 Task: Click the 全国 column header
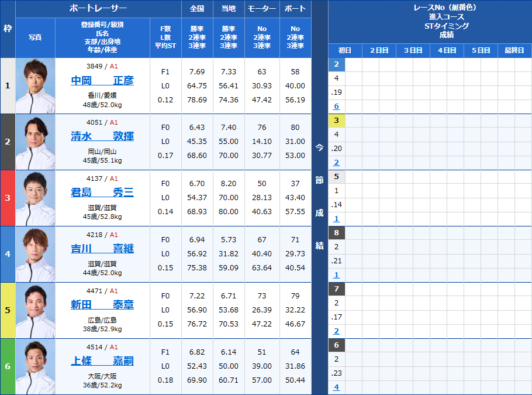point(197,9)
